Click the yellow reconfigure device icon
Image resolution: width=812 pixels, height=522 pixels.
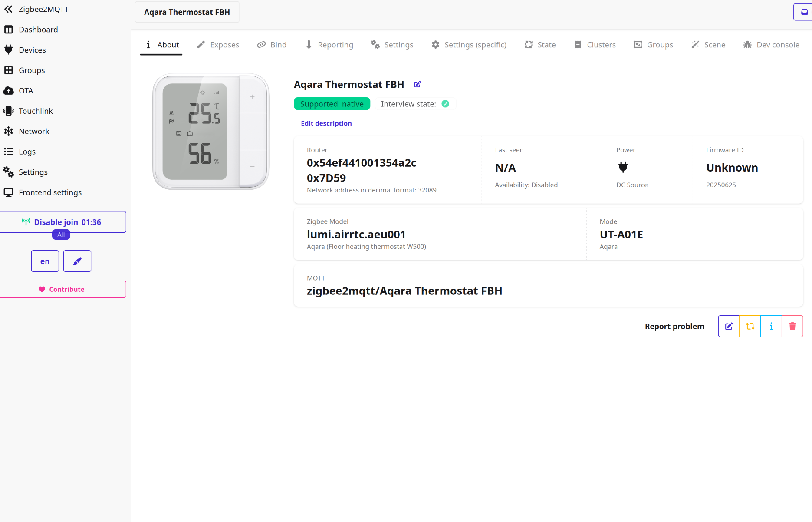click(750, 326)
